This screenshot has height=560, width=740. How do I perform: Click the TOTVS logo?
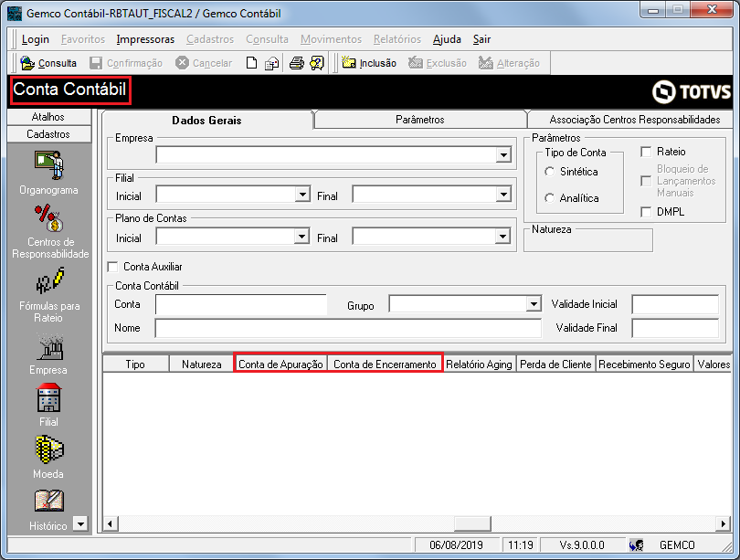[x=692, y=91]
